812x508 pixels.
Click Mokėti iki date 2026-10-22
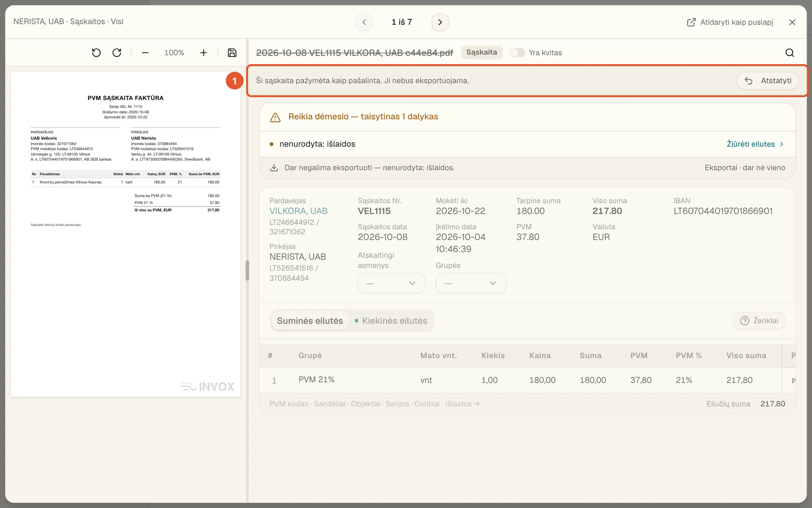pyautogui.click(x=460, y=211)
